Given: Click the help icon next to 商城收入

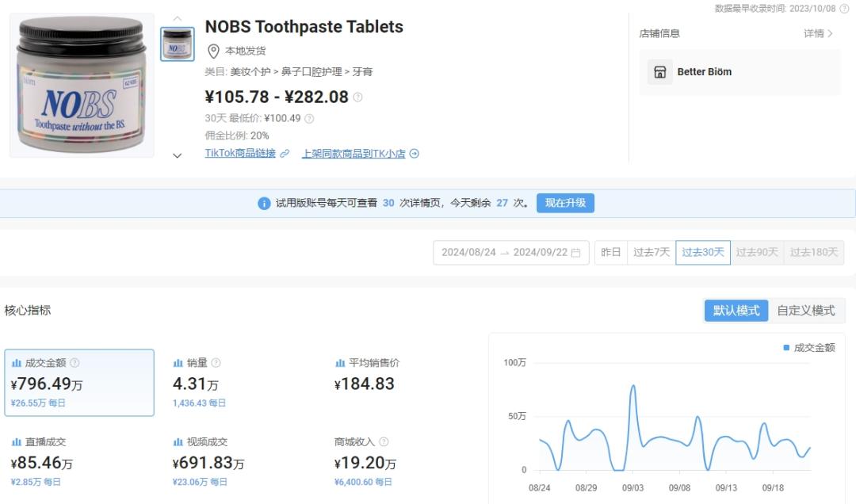Looking at the screenshot, I should [384, 442].
